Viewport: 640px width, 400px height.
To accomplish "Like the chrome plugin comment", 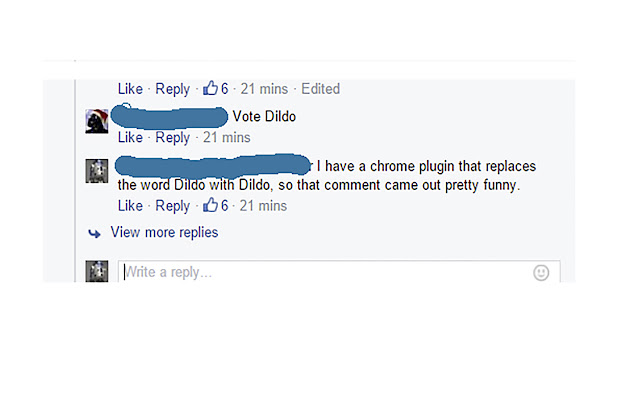I will tap(130, 206).
